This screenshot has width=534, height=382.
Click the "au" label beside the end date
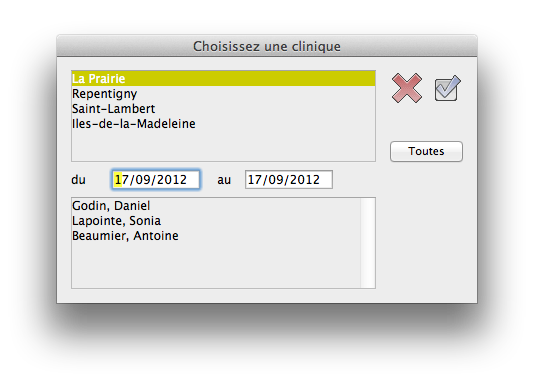click(x=224, y=180)
